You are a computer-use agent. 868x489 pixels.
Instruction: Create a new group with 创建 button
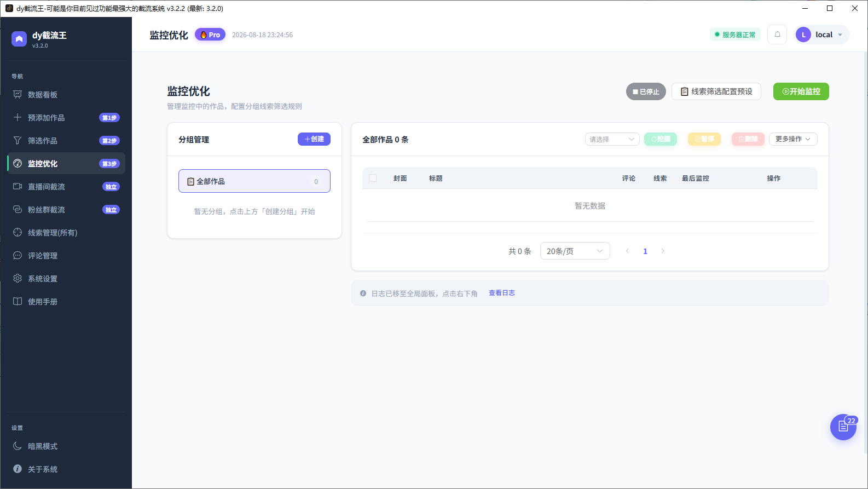pos(314,139)
